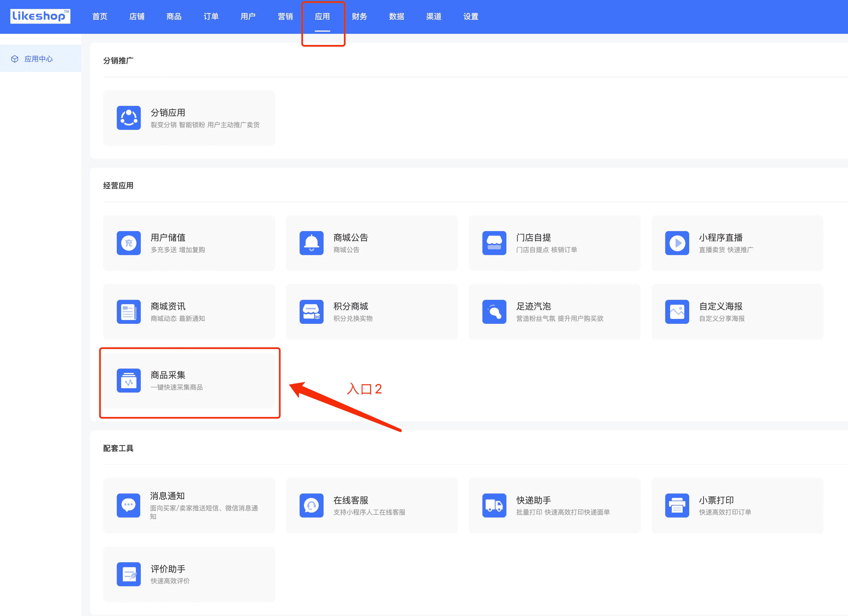The image size is (848, 616).
Task: Click the 小票打印 printer icon
Action: click(x=677, y=505)
